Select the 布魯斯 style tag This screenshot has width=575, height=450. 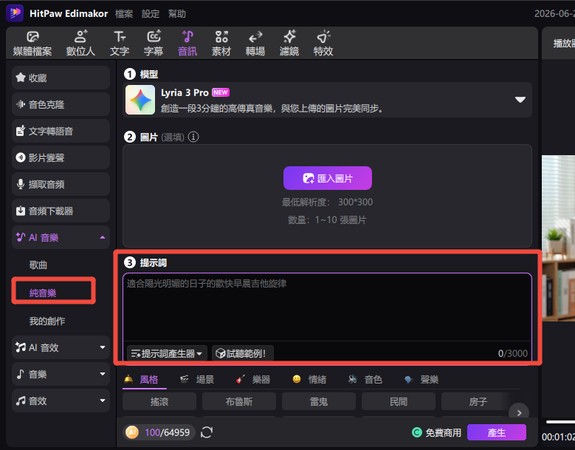pyautogui.click(x=239, y=402)
